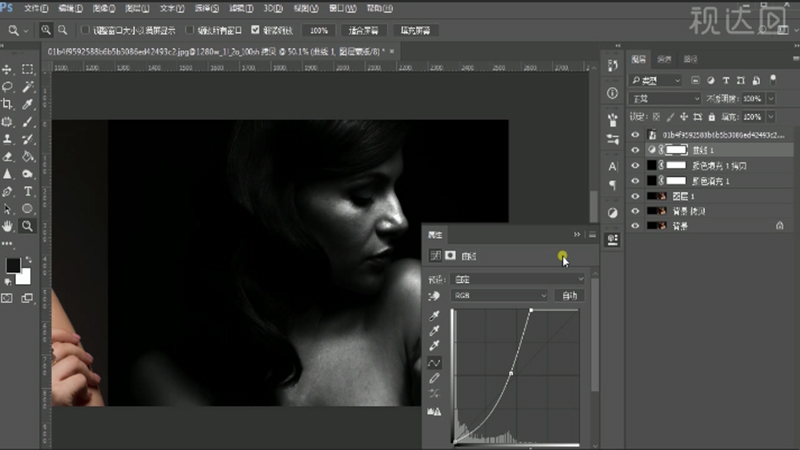Screen dimensions: 800x450
Task: Hide the bottom 背景 layer
Action: point(635,226)
